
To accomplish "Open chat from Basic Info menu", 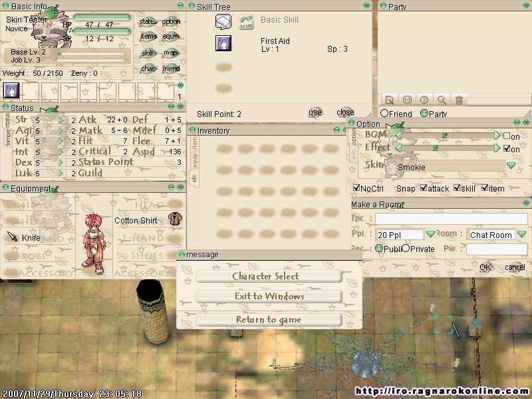I will coord(148,68).
